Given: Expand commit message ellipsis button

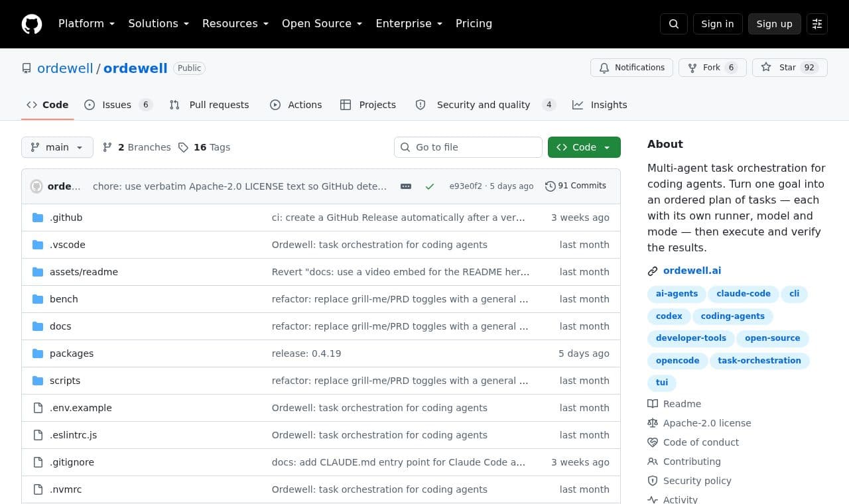Looking at the screenshot, I should point(406,186).
